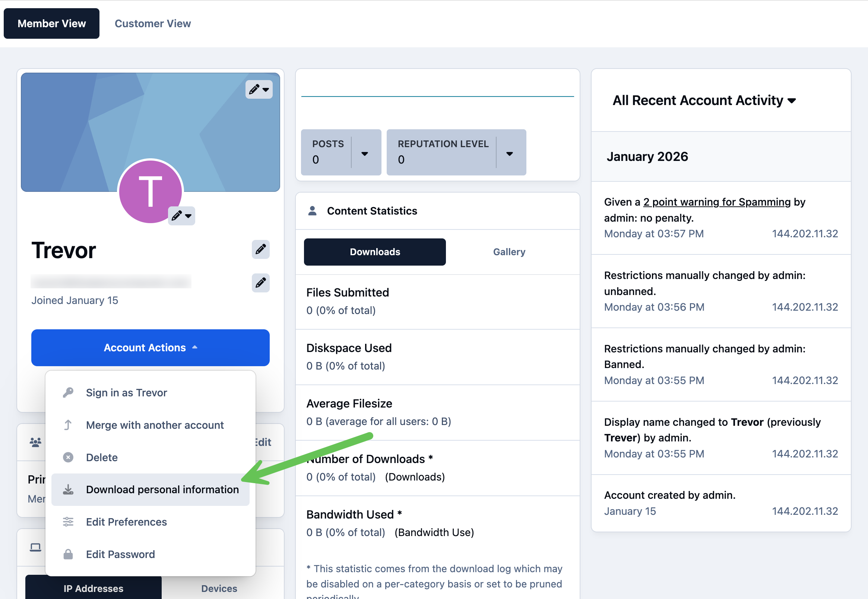This screenshot has height=599, width=868.
Task: Click Edit link on groups panel
Action: (x=263, y=442)
